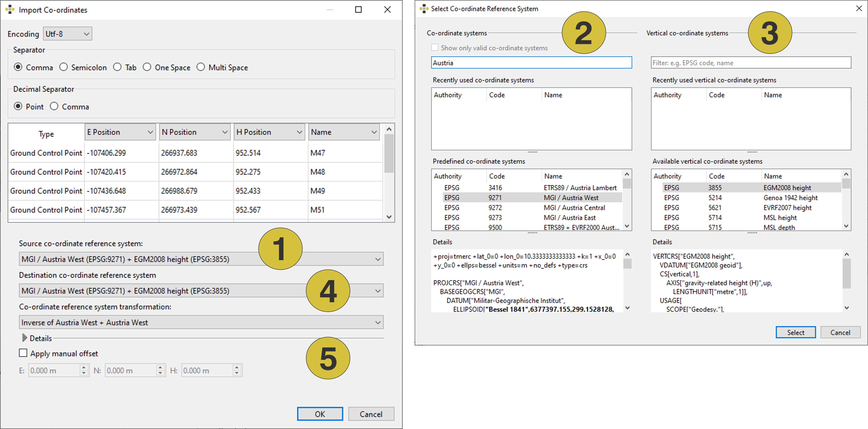
Task: Select MGI / Austria West row
Action: (532, 198)
